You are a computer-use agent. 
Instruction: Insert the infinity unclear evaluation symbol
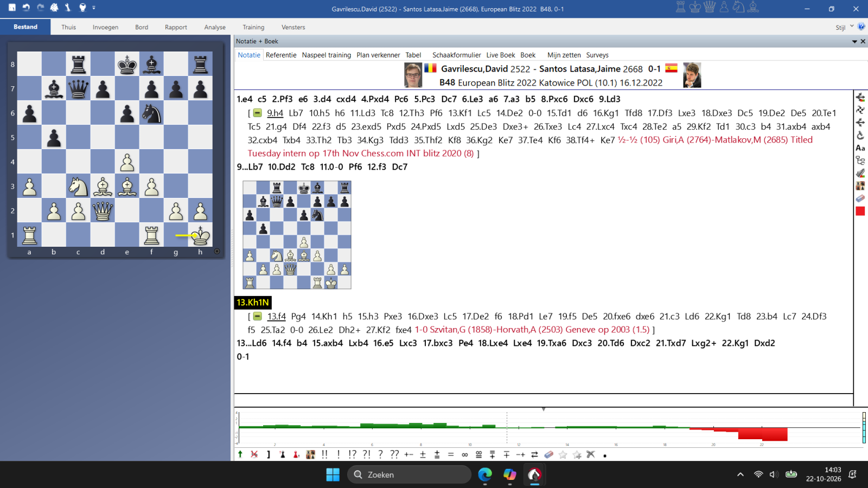464,454
